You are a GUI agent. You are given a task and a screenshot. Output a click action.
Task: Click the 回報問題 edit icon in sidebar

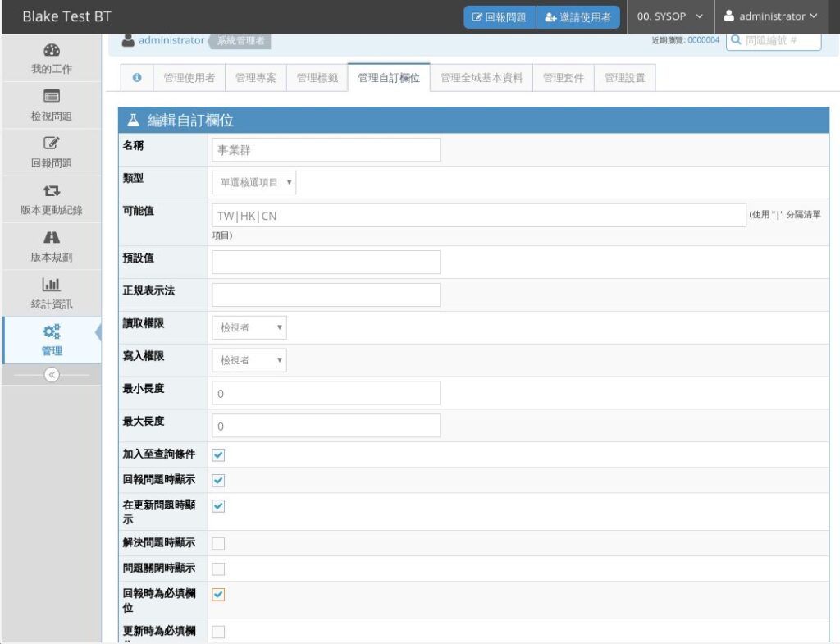pyautogui.click(x=51, y=143)
